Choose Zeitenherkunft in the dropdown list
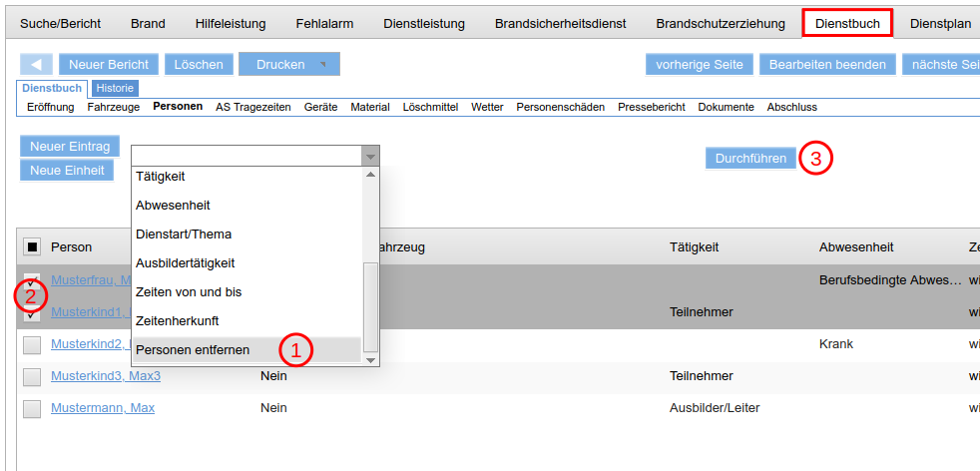 click(177, 321)
